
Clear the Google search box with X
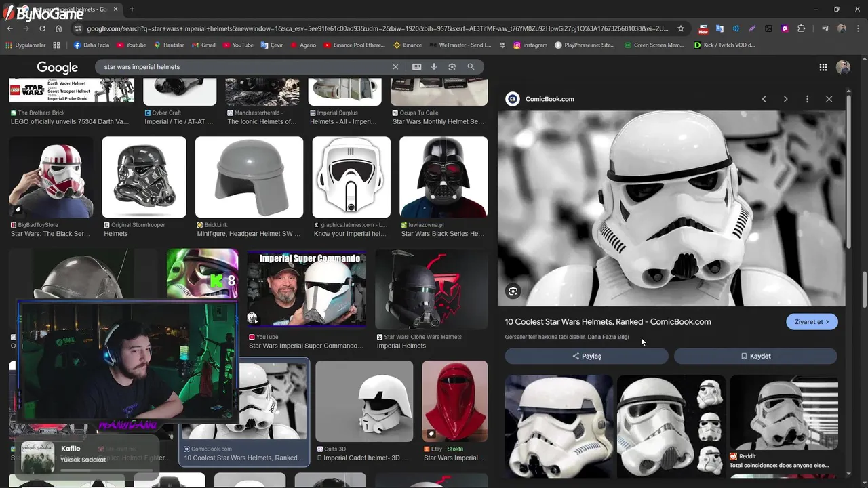(x=395, y=67)
